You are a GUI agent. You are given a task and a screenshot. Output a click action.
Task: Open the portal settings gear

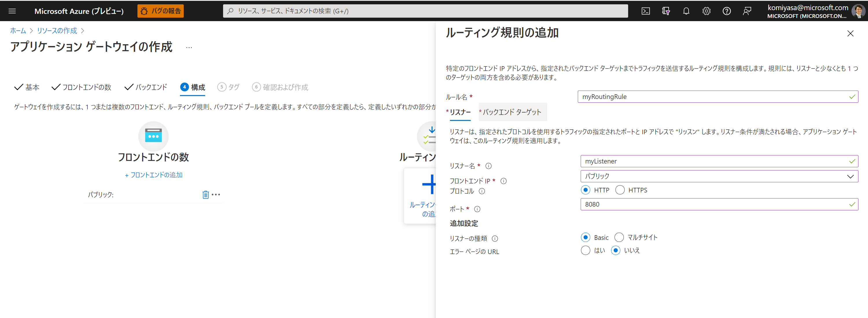706,11
